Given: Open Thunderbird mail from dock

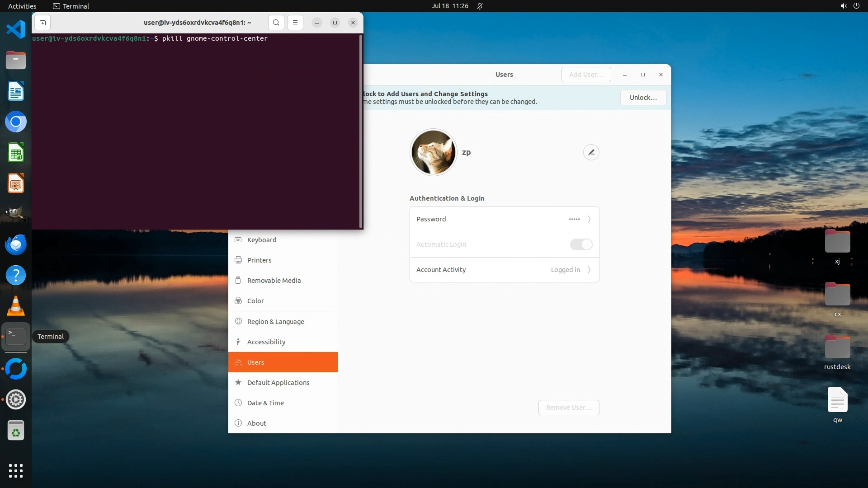Looking at the screenshot, I should pyautogui.click(x=16, y=245).
